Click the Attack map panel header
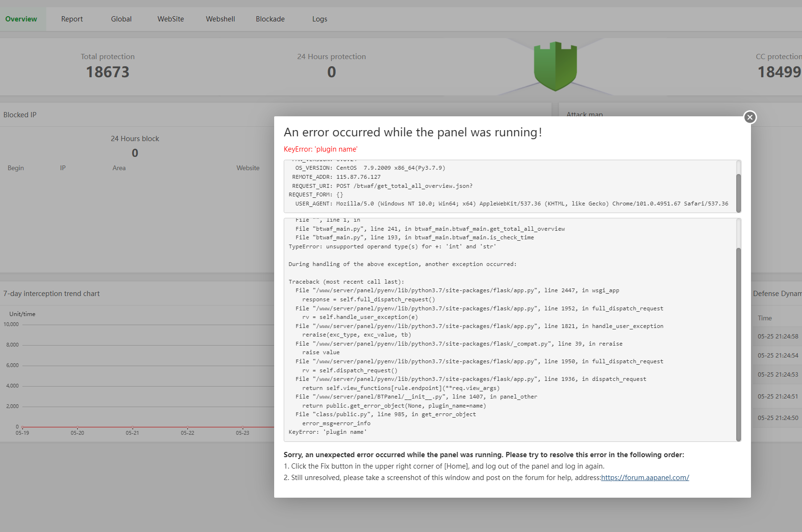This screenshot has height=532, width=802. point(584,114)
